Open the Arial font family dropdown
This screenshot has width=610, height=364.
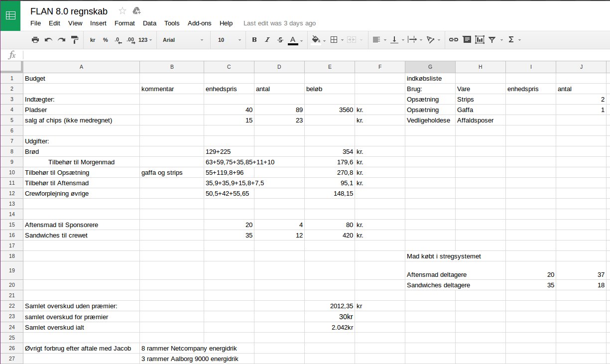[183, 40]
